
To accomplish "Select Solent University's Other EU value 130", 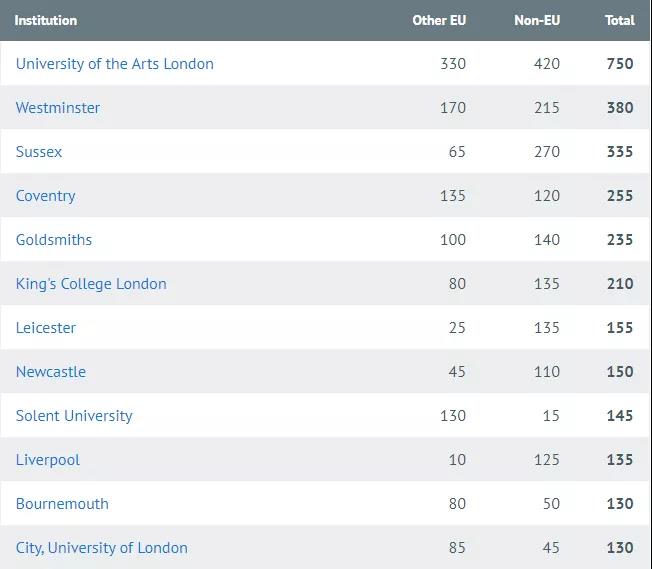I will tap(453, 416).
